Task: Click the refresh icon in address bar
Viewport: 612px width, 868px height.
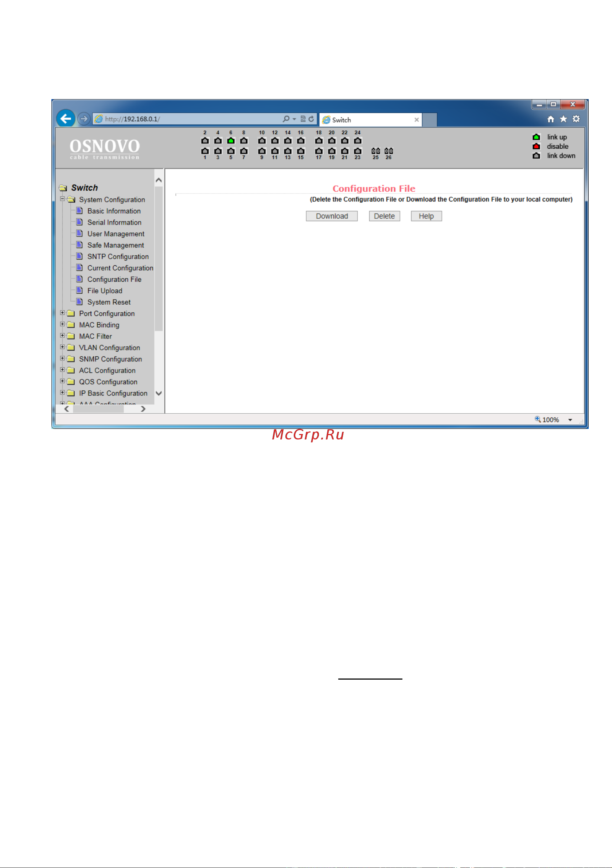Action: coord(311,119)
